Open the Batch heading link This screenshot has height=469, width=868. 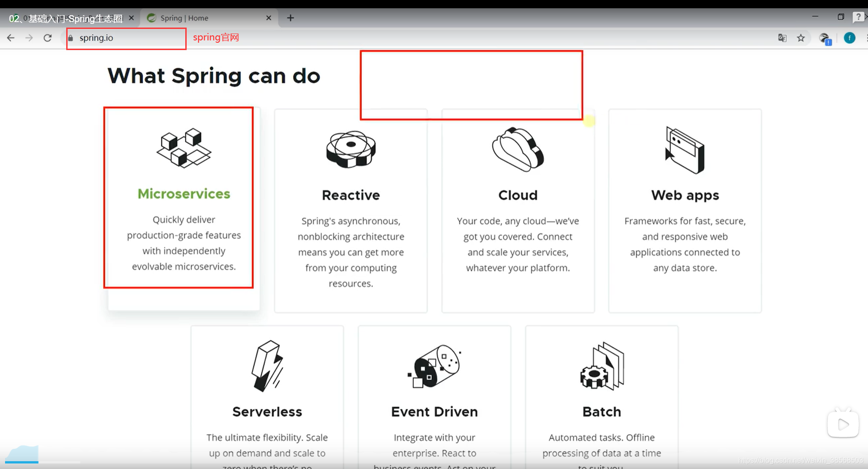click(602, 412)
